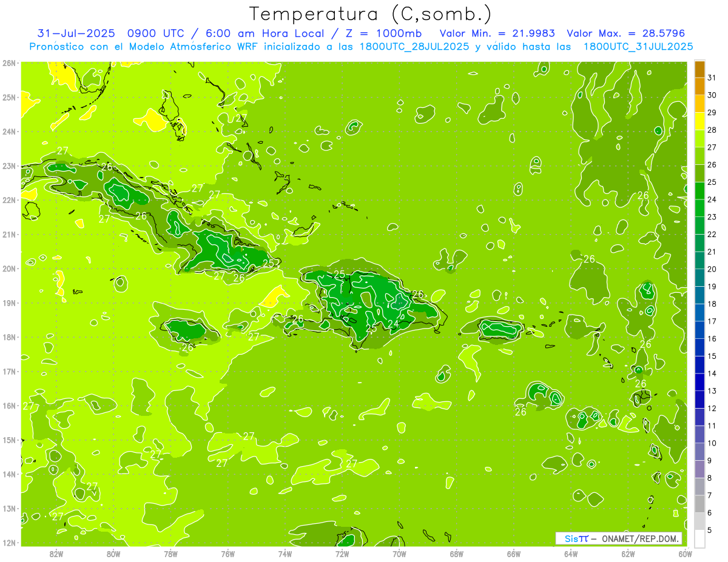Click the '18N' latitude axis label

click(9, 337)
